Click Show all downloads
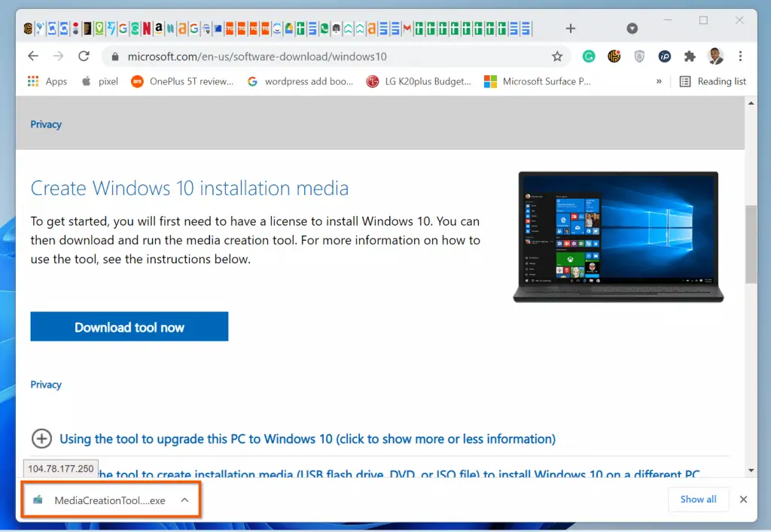Viewport: 771px width, 532px height. coord(698,499)
